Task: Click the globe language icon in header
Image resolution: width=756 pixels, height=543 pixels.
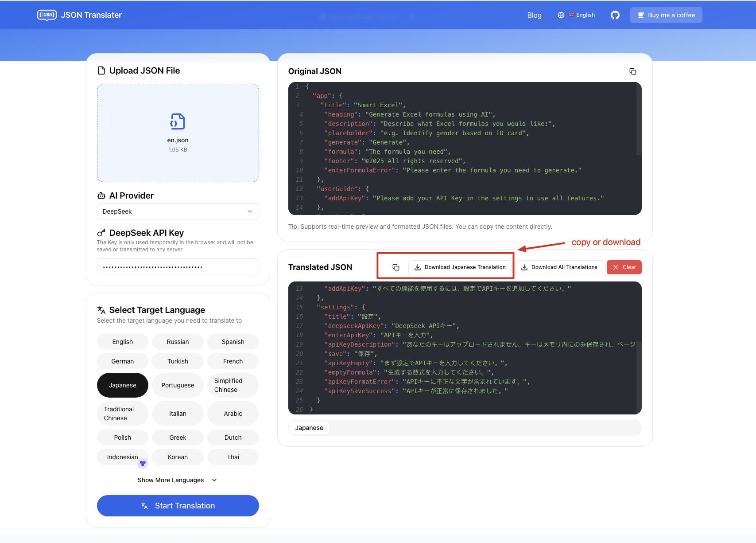Action: pyautogui.click(x=561, y=15)
